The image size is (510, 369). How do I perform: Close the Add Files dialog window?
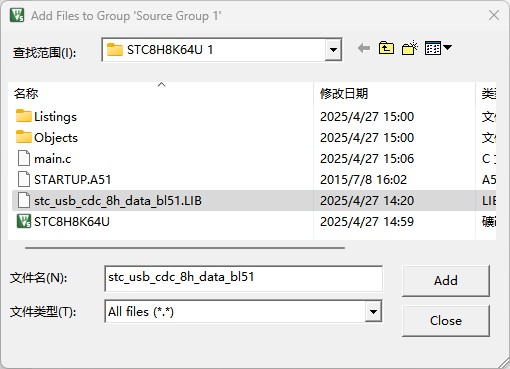coord(494,15)
